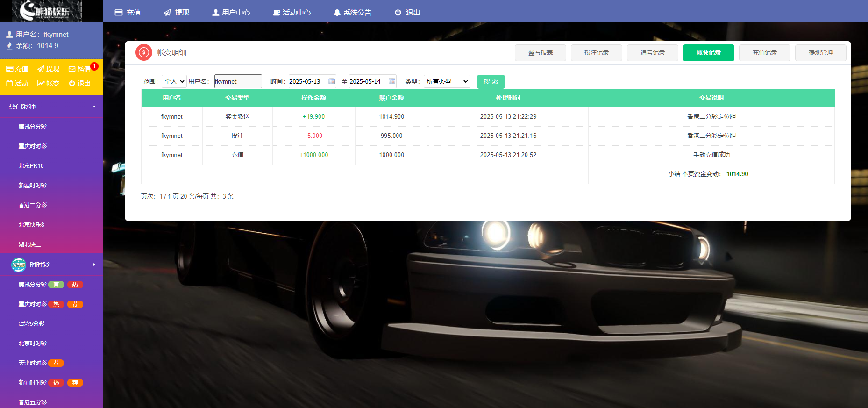Click the yellow panel 提现 shortcut
Screen dimensions: 868x408
pos(49,69)
